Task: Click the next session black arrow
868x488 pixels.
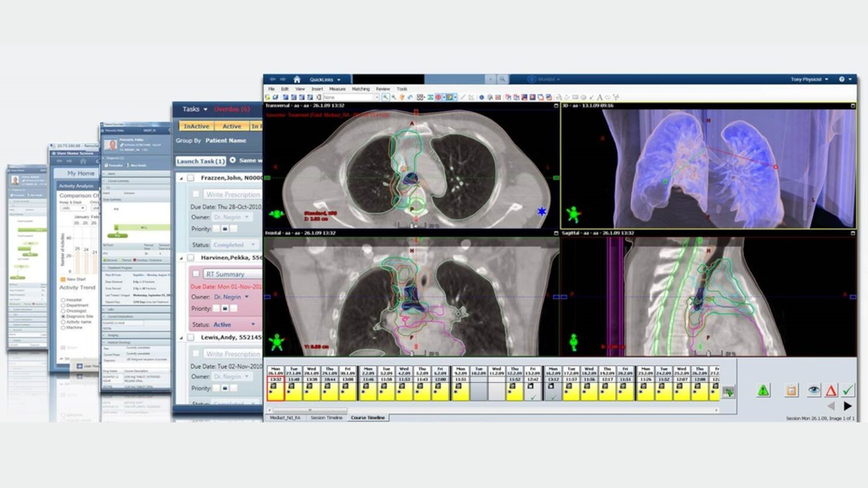Action: [848, 405]
